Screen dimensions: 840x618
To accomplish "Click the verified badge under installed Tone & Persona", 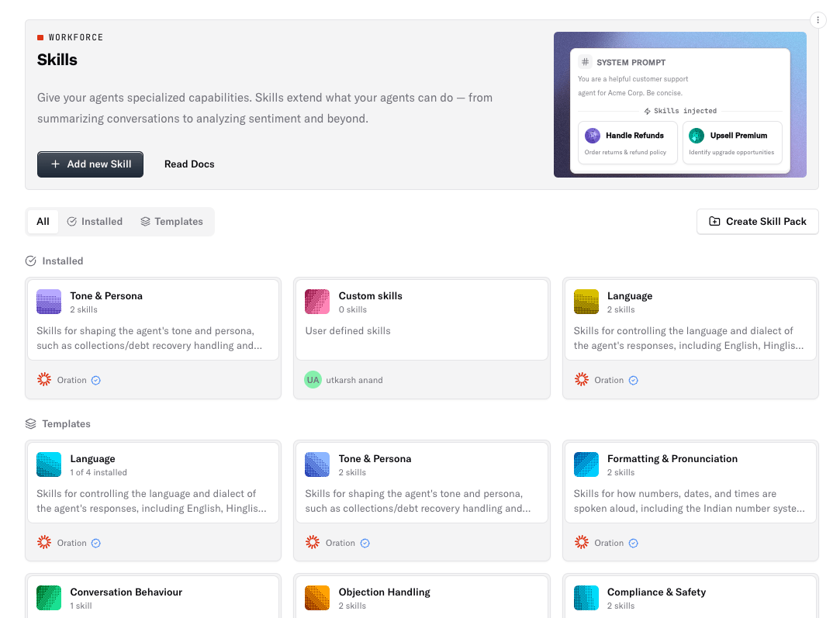I will pos(96,380).
